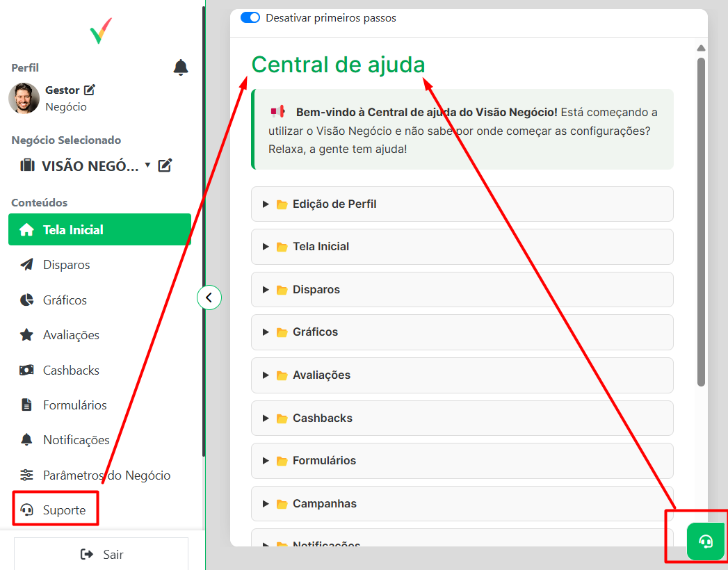Screen dimensions: 728x570
Task: Click the Gestor profile photo
Action: click(x=24, y=98)
